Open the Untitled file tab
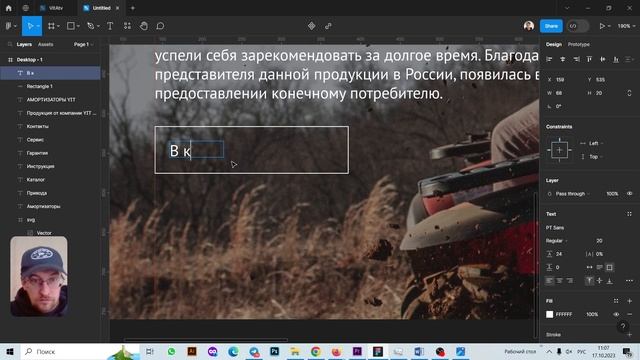The width and height of the screenshot is (640, 360). point(101,8)
